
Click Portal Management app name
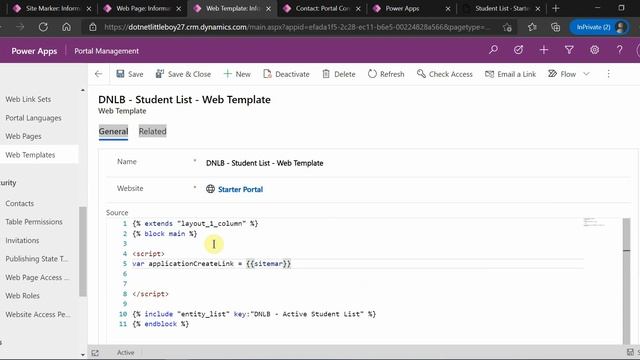click(107, 51)
